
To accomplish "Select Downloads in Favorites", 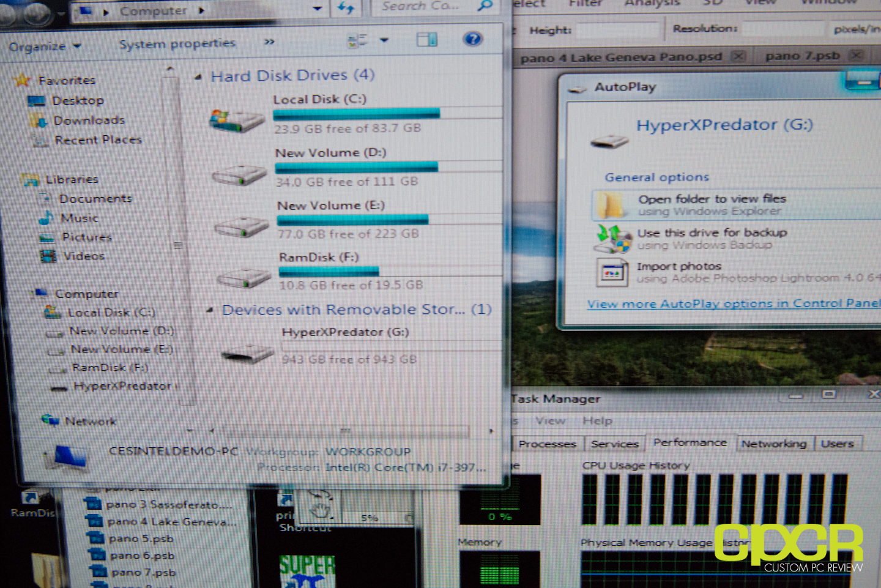I will point(89,121).
